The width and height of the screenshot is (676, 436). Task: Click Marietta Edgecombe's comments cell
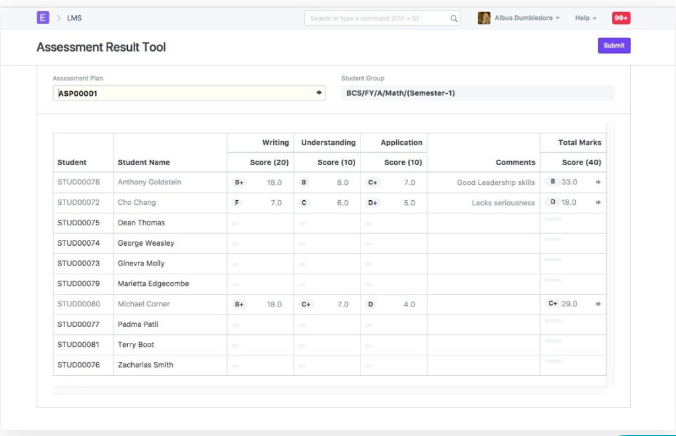(484, 284)
